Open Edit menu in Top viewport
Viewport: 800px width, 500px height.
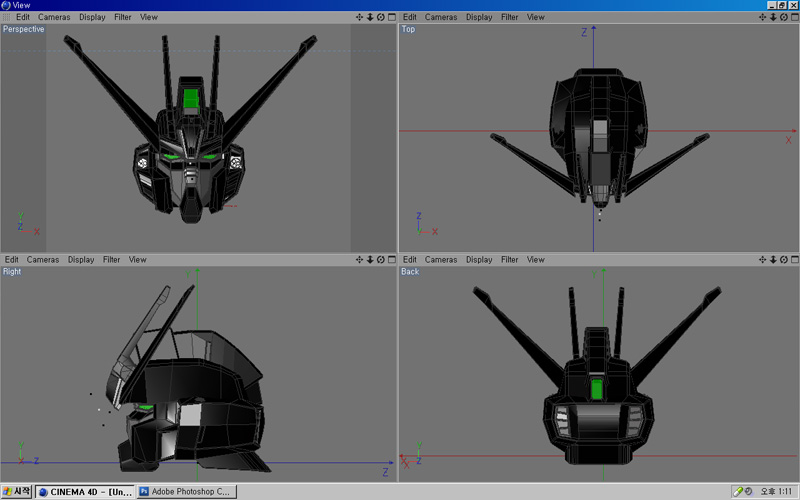410,17
